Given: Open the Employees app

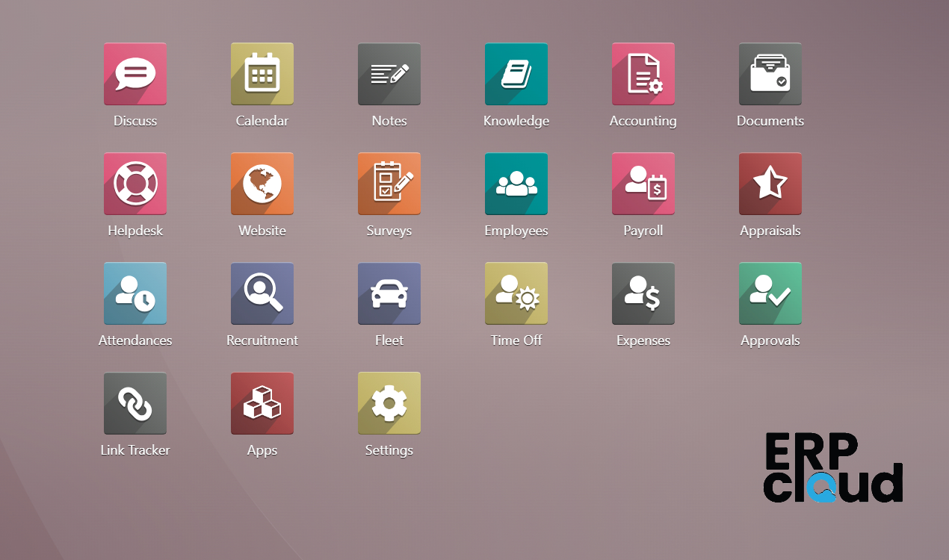Looking at the screenshot, I should point(516,184).
